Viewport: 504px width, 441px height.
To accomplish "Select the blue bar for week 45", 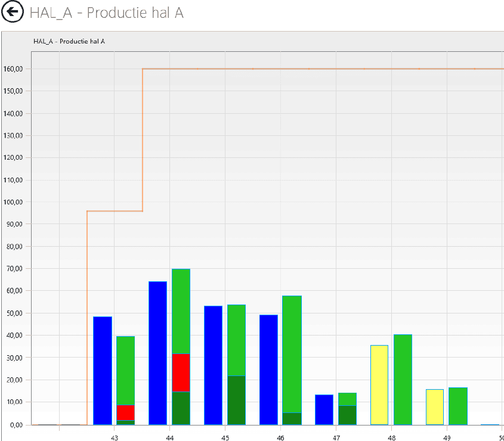I will pyautogui.click(x=213, y=365).
